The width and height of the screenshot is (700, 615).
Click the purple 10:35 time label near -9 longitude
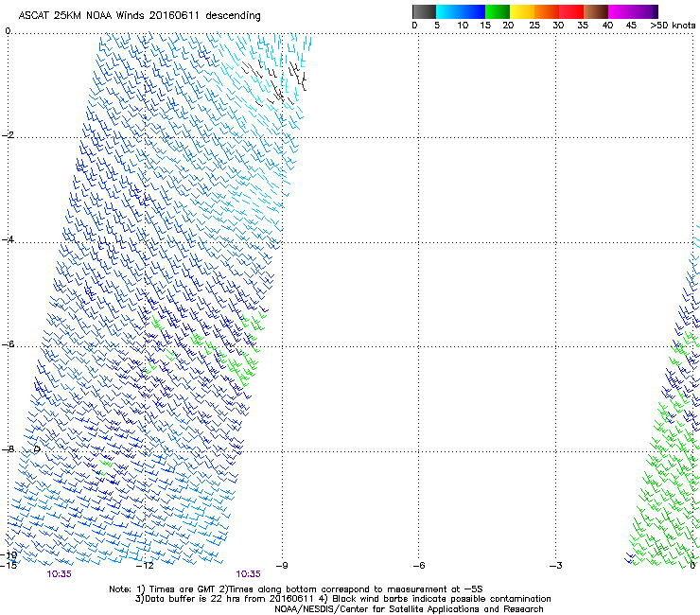pos(248,574)
